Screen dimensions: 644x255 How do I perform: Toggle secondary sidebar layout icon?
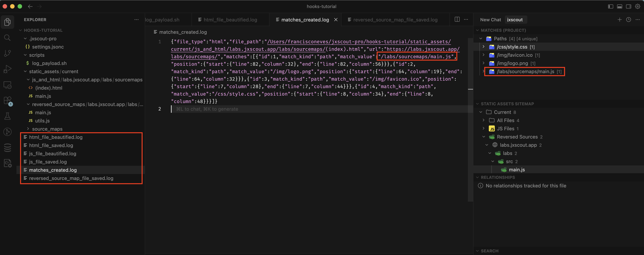628,7
